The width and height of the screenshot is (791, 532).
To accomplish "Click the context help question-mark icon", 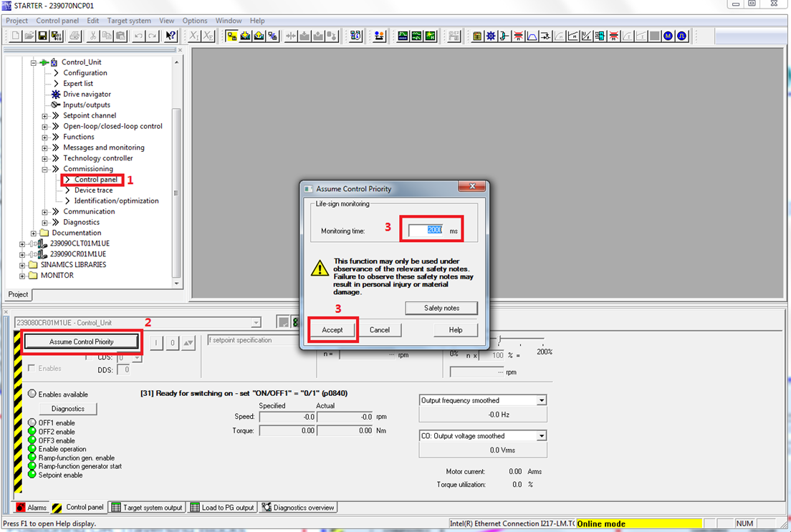I will (171, 36).
